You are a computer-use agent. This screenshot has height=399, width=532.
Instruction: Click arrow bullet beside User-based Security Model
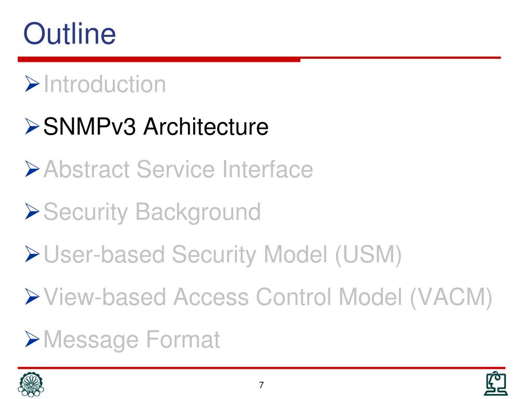32,254
